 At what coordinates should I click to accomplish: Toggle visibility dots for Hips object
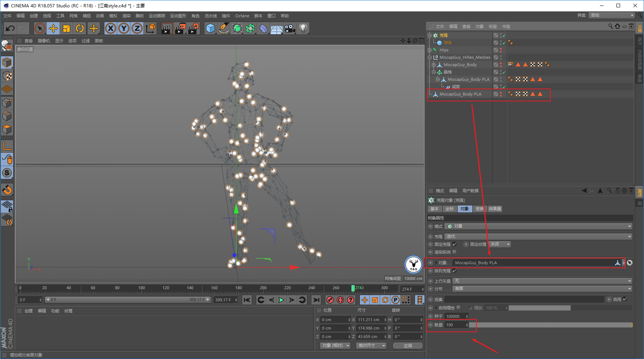point(501,50)
